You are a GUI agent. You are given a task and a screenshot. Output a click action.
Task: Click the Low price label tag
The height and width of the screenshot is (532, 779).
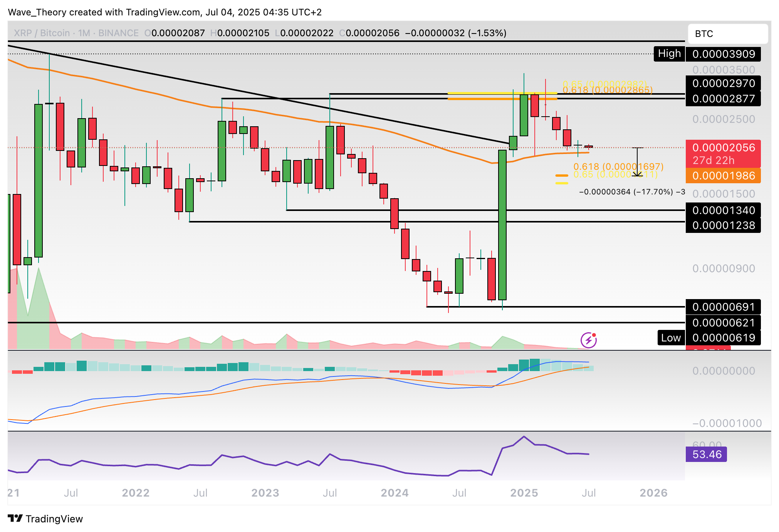(671, 338)
